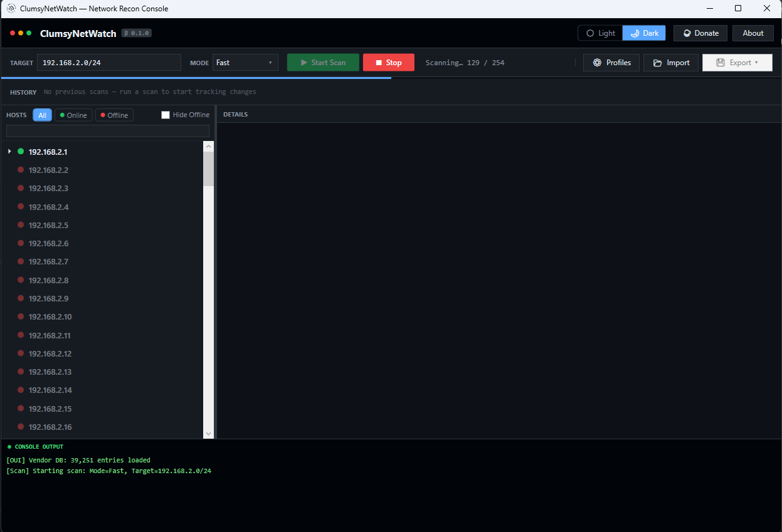Open the Export dropdown menu
The image size is (782, 532).
(737, 63)
